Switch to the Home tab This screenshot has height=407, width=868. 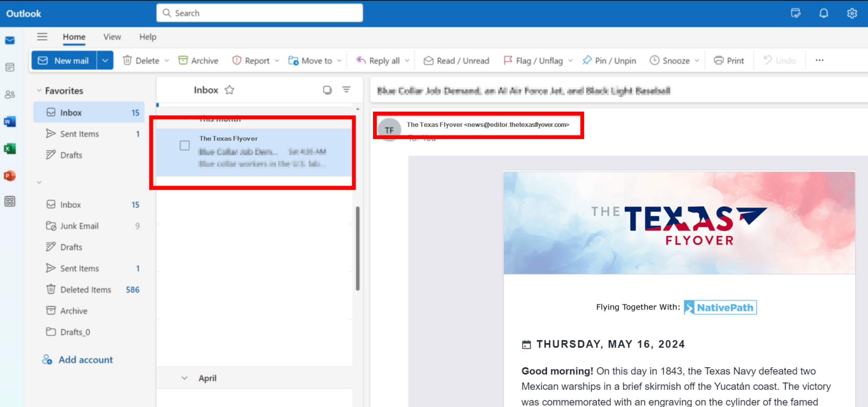(x=74, y=37)
